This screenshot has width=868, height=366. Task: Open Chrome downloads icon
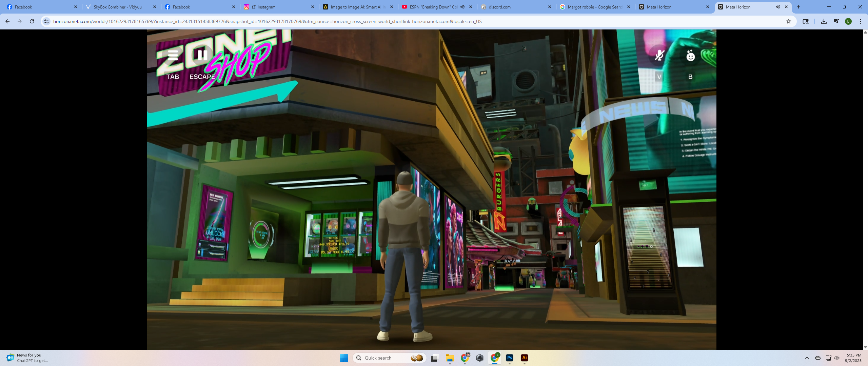pyautogui.click(x=824, y=21)
